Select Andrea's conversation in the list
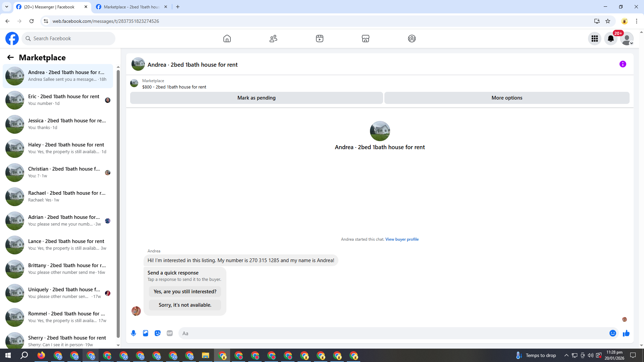 tap(58, 76)
